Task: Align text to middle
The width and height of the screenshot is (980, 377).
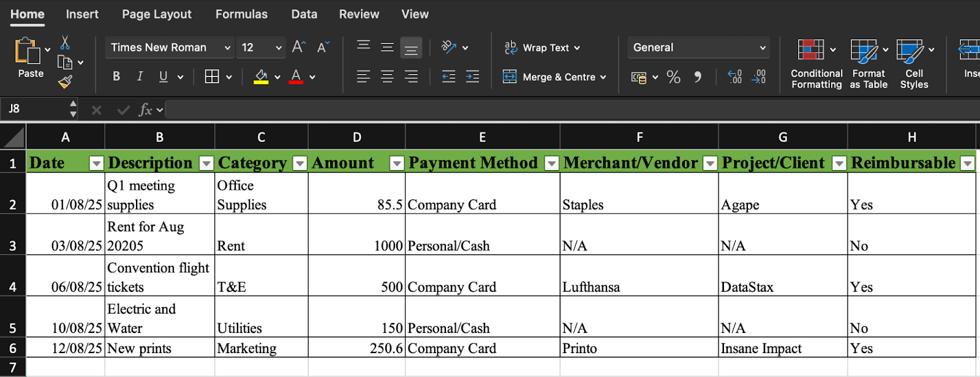Action: click(387, 47)
